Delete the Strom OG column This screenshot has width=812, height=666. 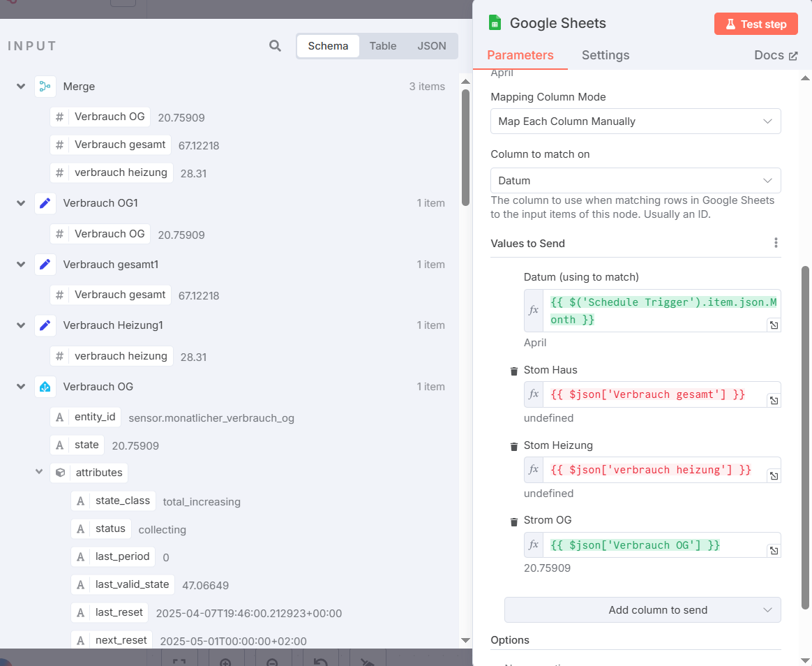513,521
